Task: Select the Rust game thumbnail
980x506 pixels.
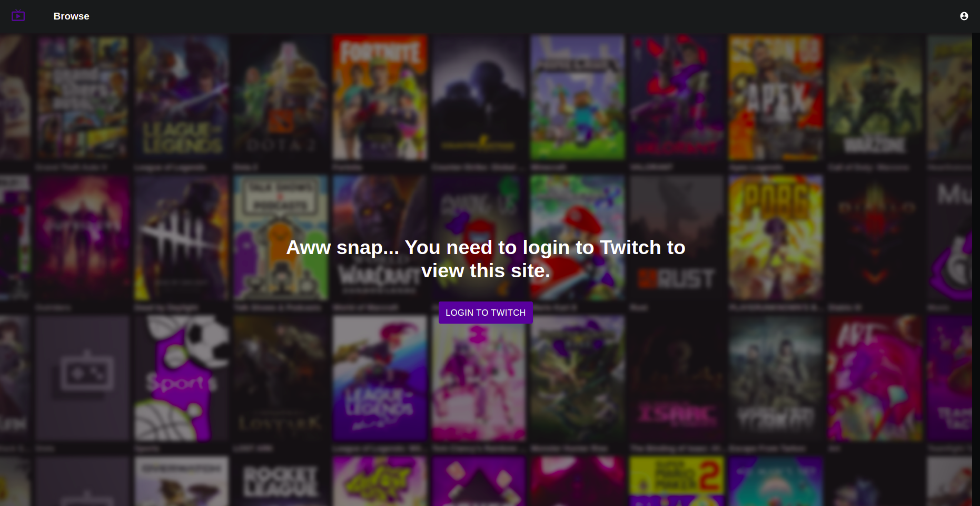Action: (676, 238)
